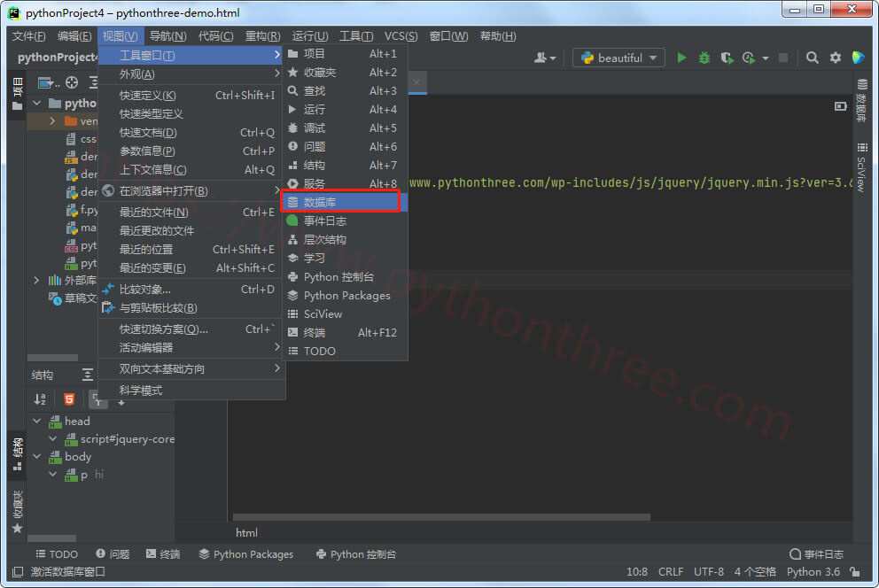Open the 项目 tab on left sidebar
Viewport: 879px width, 588px height.
click(x=18, y=94)
